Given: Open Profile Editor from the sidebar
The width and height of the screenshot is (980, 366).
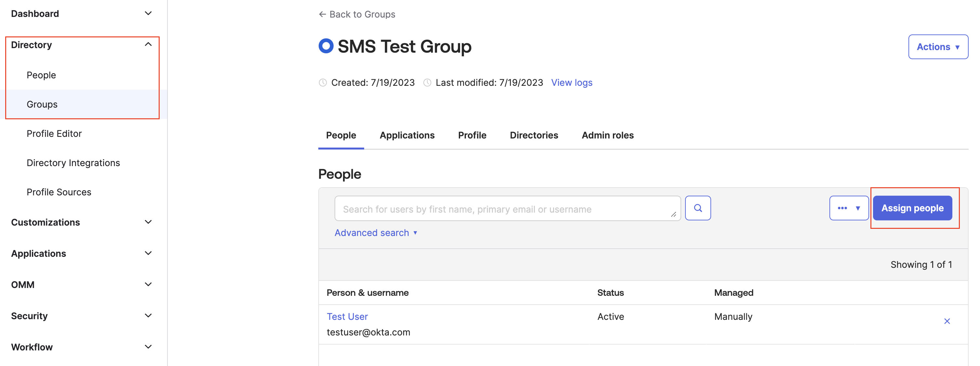Looking at the screenshot, I should [x=54, y=134].
